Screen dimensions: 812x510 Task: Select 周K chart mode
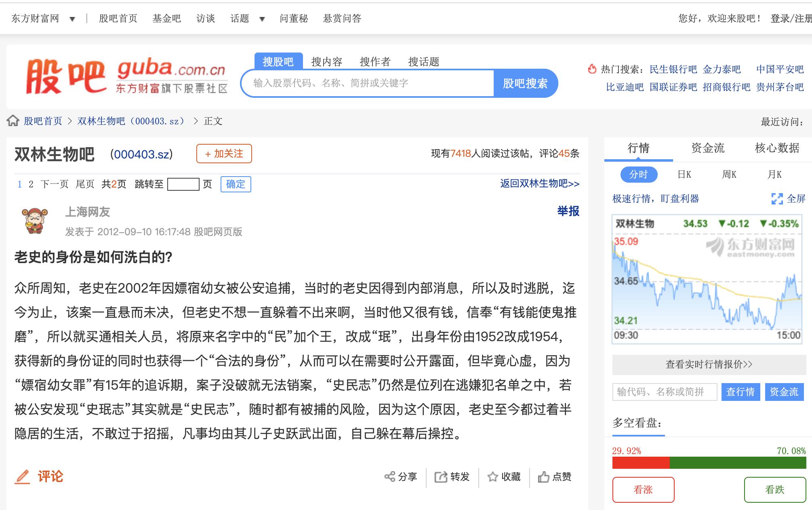coord(729,175)
